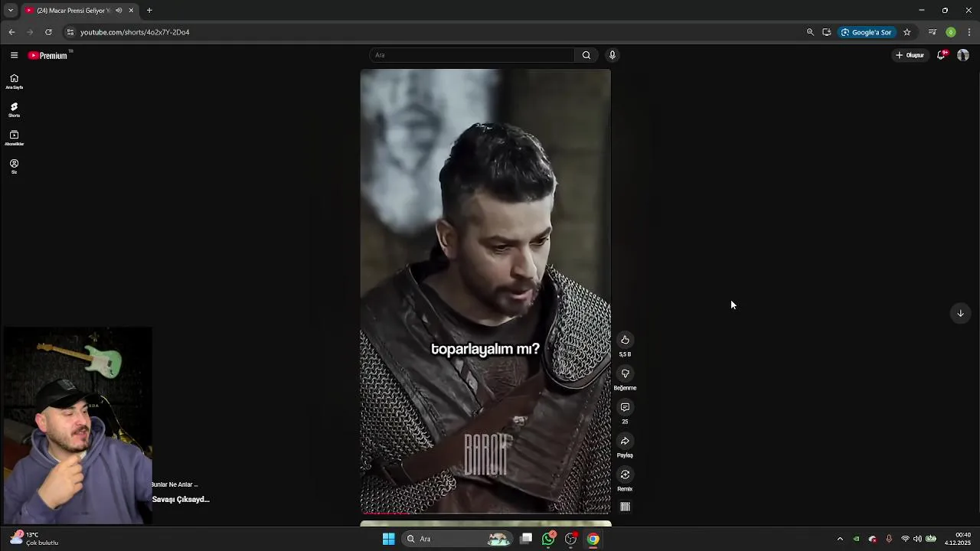Go to Ana Sayfa in sidebar

[x=14, y=81]
